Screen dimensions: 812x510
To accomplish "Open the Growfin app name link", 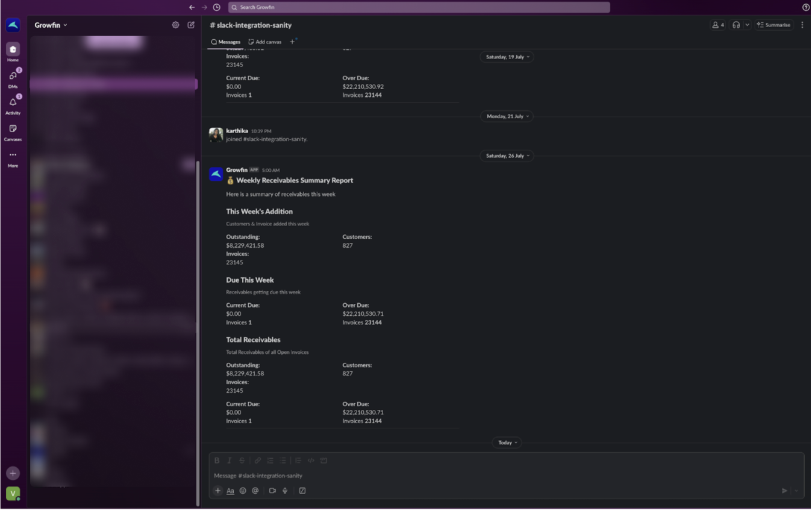I will click(237, 170).
